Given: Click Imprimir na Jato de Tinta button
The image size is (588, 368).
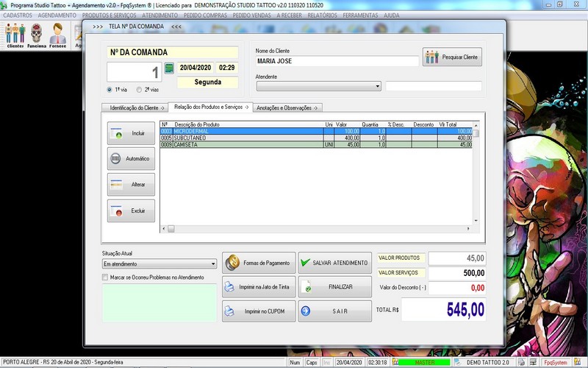Looking at the screenshot, I should pyautogui.click(x=259, y=287).
